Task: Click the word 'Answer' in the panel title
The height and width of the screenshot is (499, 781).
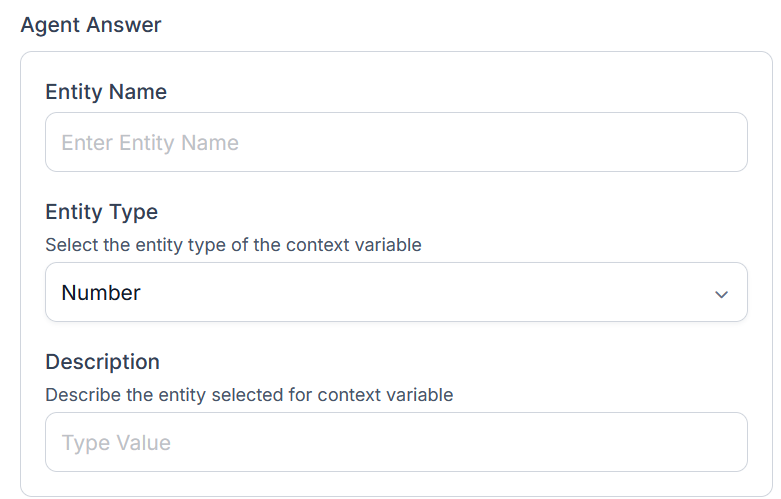Action: (x=126, y=25)
